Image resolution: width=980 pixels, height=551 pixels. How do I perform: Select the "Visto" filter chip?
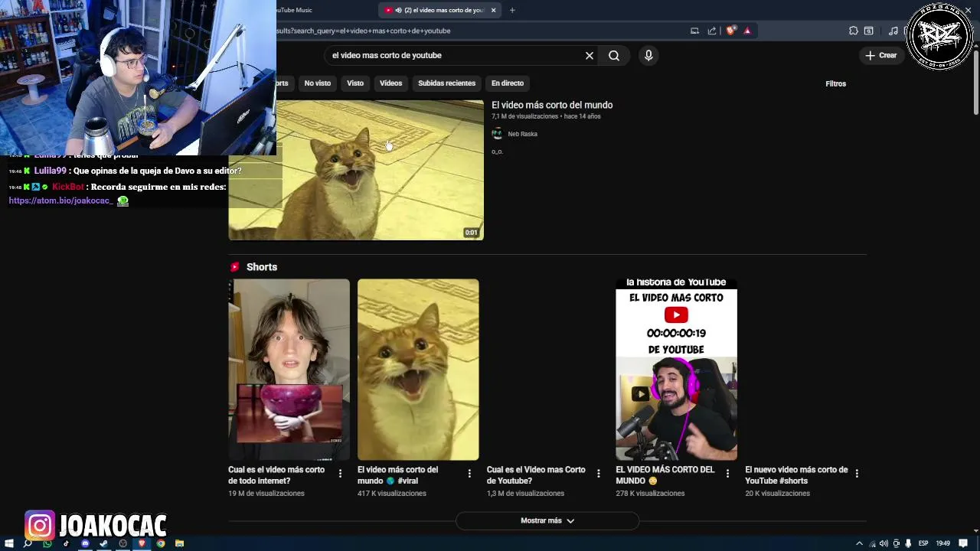click(355, 83)
